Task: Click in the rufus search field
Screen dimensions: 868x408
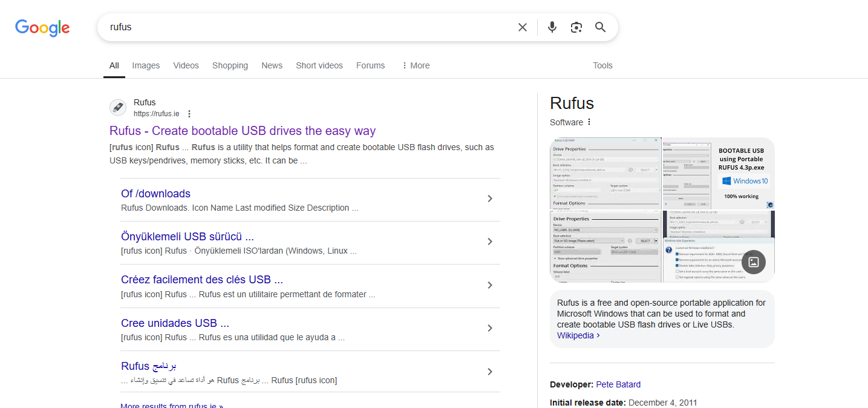Action: pyautogui.click(x=308, y=27)
